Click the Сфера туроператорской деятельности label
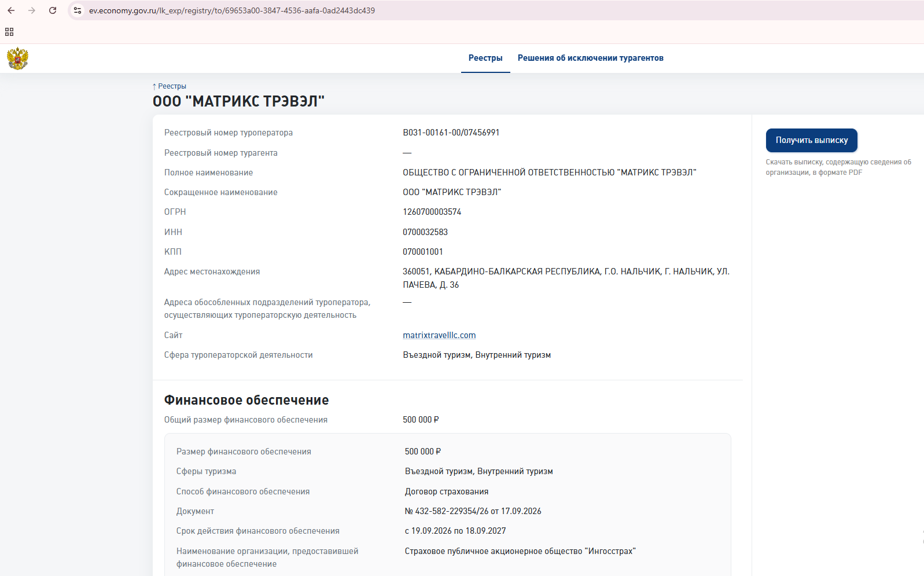Image resolution: width=924 pixels, height=576 pixels. point(238,355)
